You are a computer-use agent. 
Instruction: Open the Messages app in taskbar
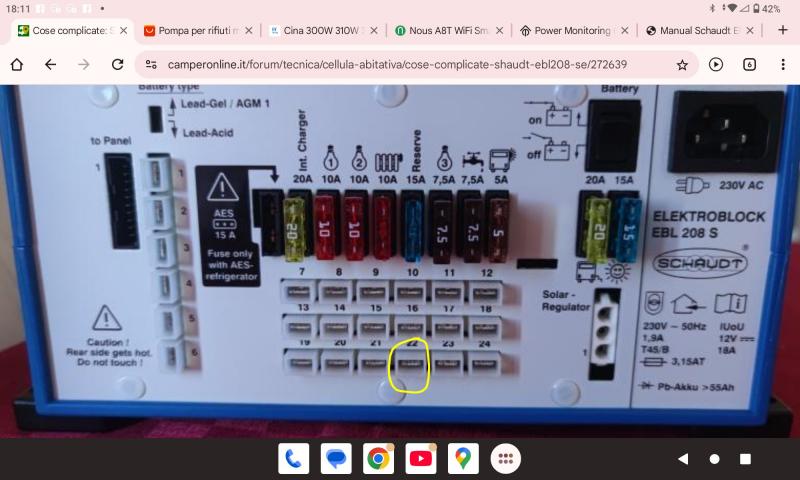pos(336,459)
